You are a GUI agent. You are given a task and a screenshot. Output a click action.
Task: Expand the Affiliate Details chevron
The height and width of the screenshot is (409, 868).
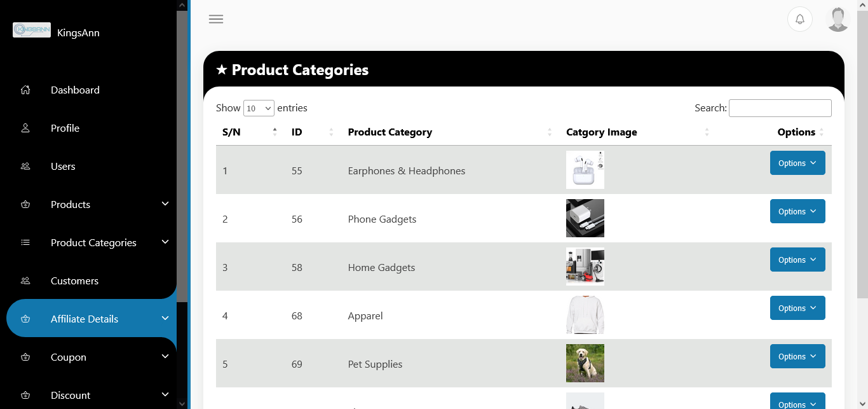165,318
